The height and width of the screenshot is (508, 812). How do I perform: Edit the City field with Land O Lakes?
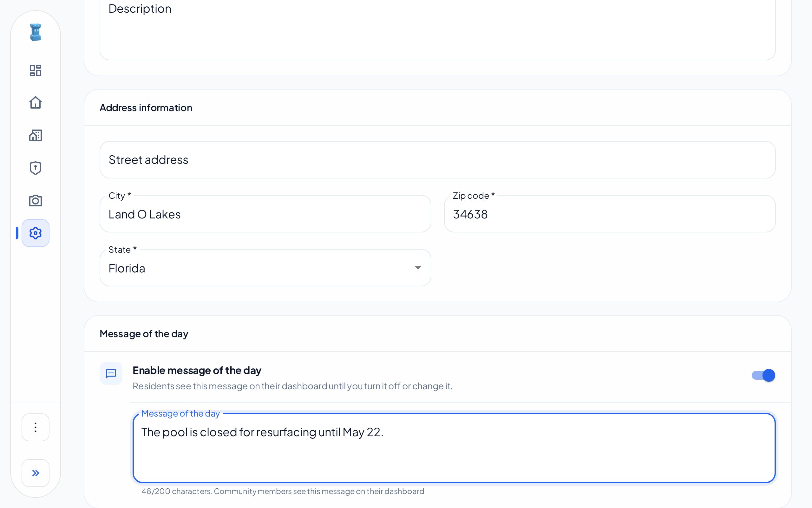265,214
